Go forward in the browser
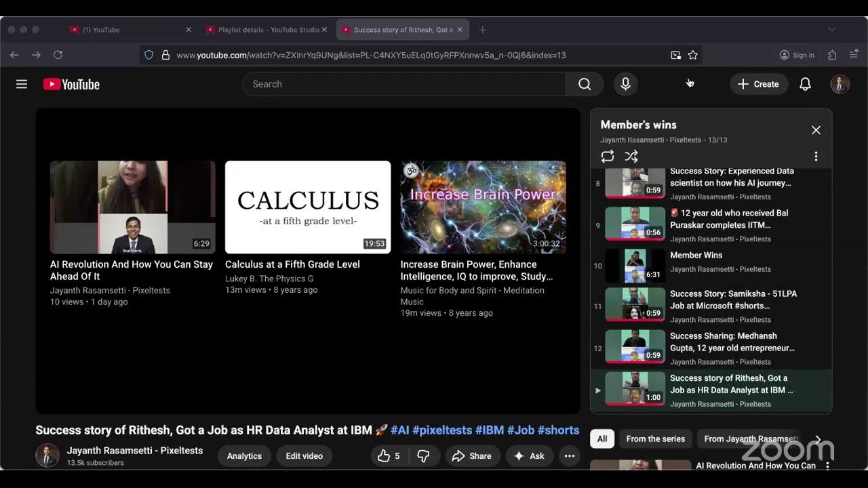Viewport: 868px width, 488px height. pyautogui.click(x=37, y=55)
